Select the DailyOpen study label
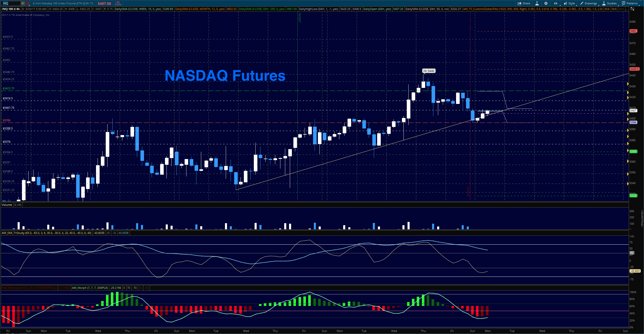644x334 pixels. coord(377,9)
